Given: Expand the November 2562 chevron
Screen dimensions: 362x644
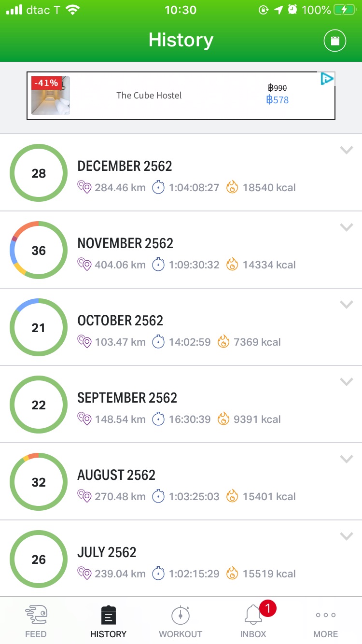Looking at the screenshot, I should pos(347,227).
